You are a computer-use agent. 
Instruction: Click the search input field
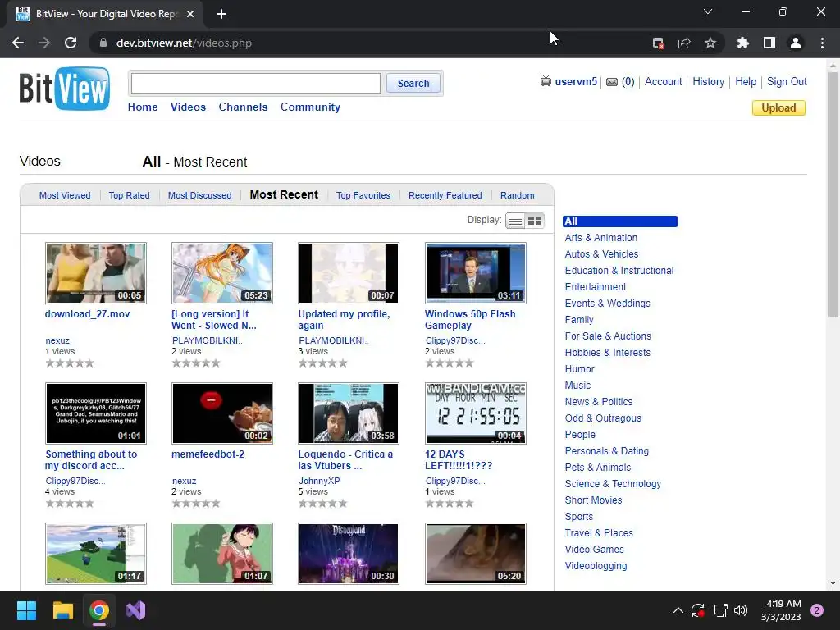pyautogui.click(x=256, y=83)
